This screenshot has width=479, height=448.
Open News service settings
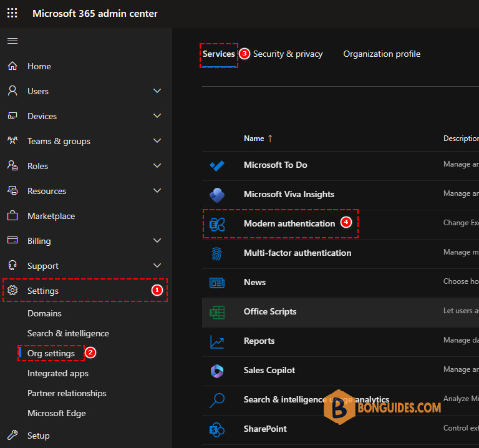(x=254, y=282)
